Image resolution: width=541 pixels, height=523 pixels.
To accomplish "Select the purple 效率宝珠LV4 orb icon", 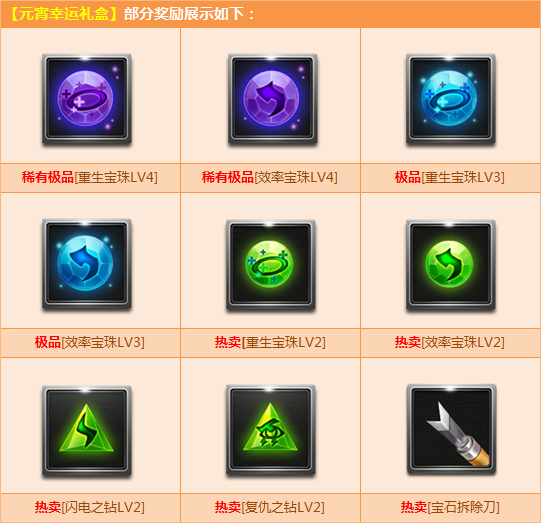I will pyautogui.click(x=273, y=99).
